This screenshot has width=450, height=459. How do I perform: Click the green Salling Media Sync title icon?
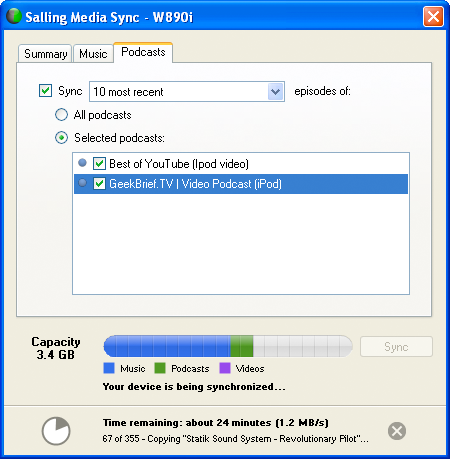click(14, 16)
